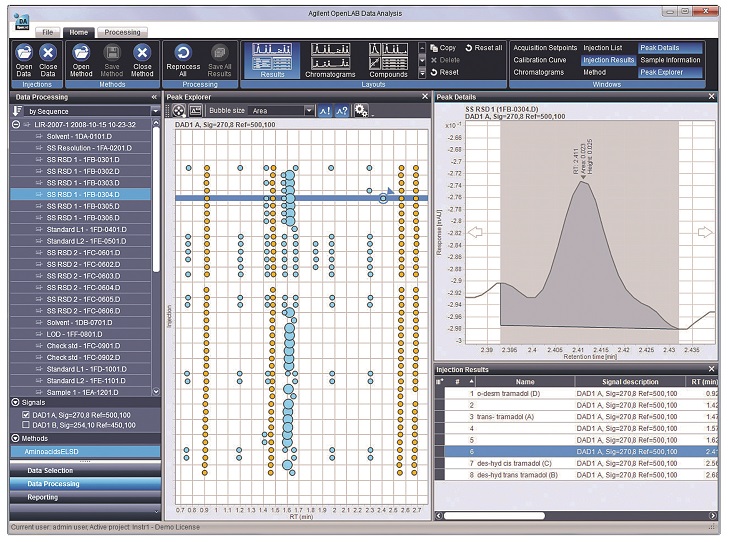Image resolution: width=730 pixels, height=542 pixels.
Task: Open the File tab
Action: coord(47,32)
